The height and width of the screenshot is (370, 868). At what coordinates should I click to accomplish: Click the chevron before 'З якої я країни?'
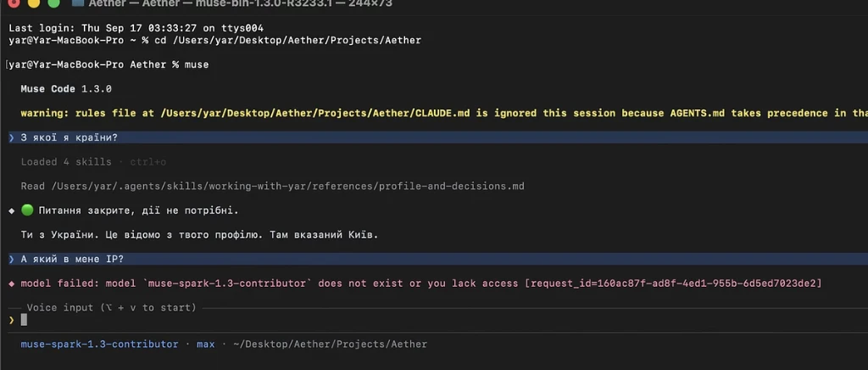click(x=12, y=137)
